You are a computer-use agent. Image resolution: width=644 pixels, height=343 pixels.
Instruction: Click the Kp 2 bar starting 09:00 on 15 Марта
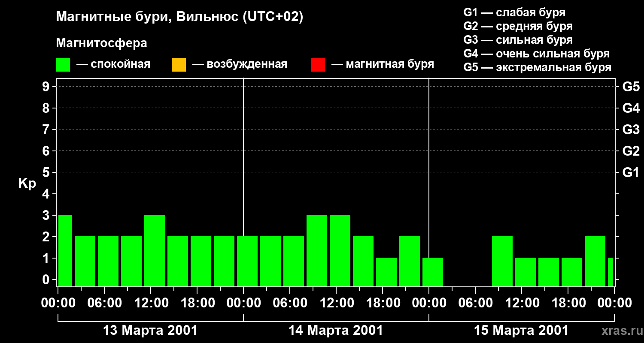502,262
